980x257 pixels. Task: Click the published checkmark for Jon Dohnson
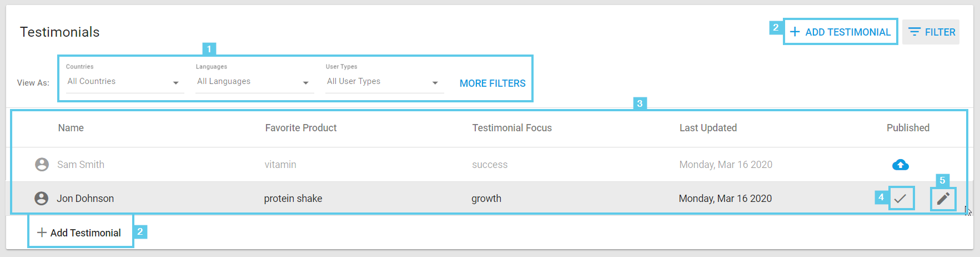coord(901,199)
